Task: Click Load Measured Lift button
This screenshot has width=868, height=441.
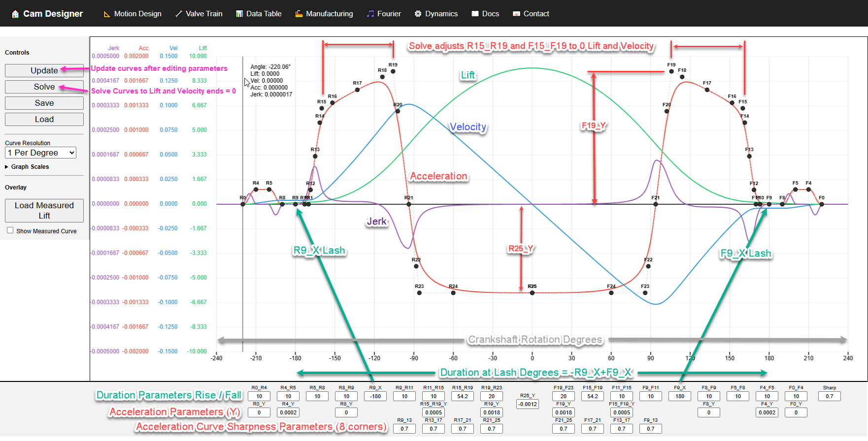Action: click(x=44, y=211)
